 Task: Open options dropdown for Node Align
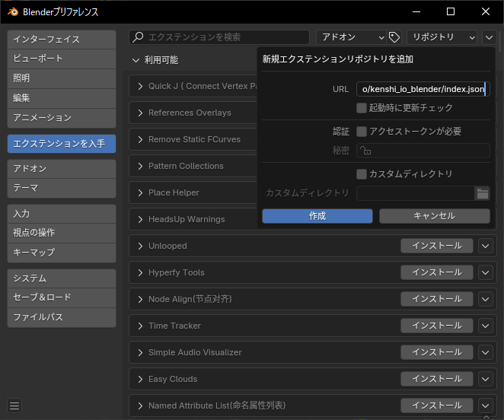pos(486,300)
